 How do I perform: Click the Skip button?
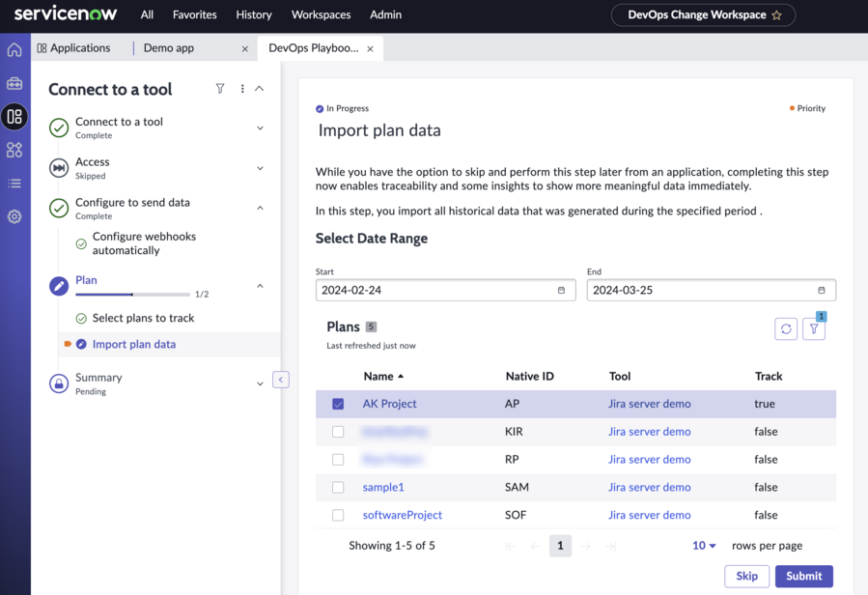746,576
